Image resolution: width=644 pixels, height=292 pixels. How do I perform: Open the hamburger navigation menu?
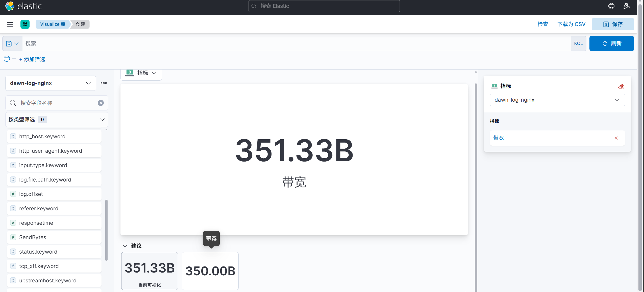click(10, 24)
